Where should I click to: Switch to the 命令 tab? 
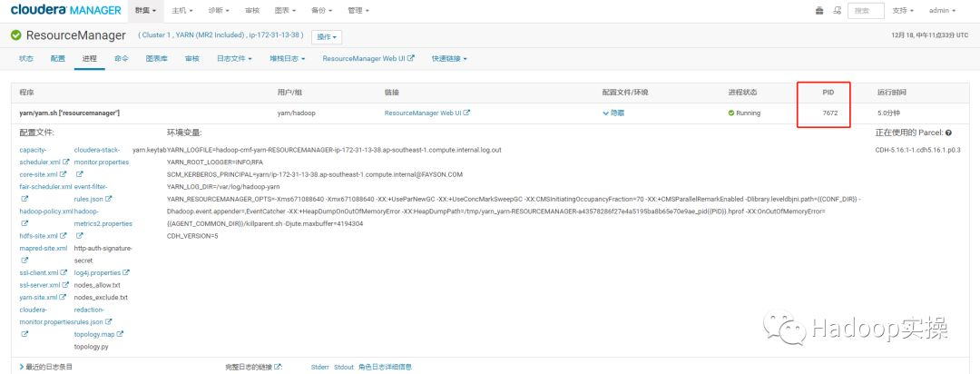(x=122, y=58)
